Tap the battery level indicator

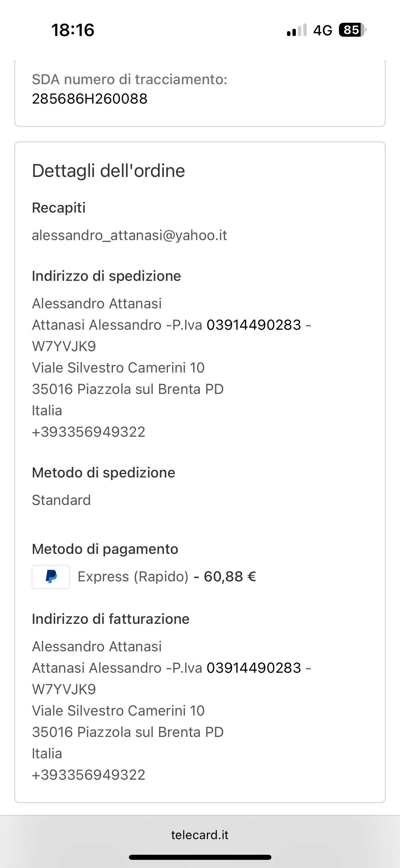coord(352,30)
